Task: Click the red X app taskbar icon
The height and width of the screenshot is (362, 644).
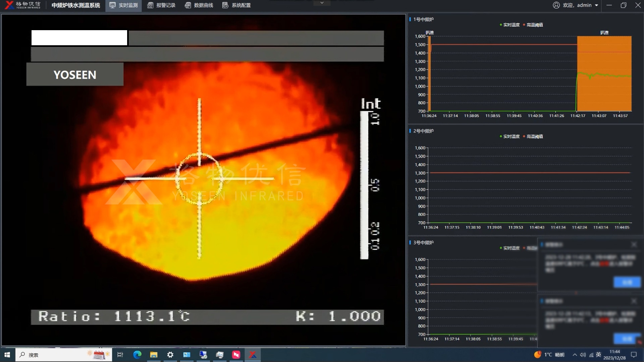Action: pyautogui.click(x=253, y=355)
